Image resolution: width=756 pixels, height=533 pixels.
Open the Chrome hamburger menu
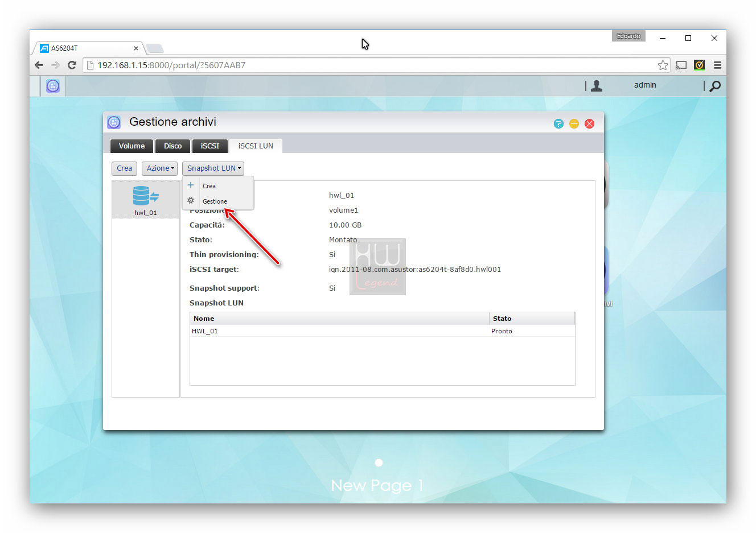click(717, 65)
